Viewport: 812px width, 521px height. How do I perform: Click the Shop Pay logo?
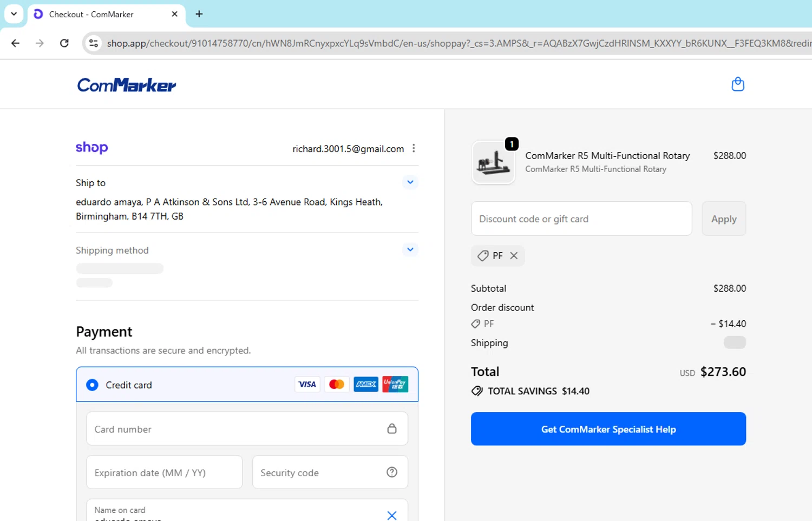pos(91,148)
